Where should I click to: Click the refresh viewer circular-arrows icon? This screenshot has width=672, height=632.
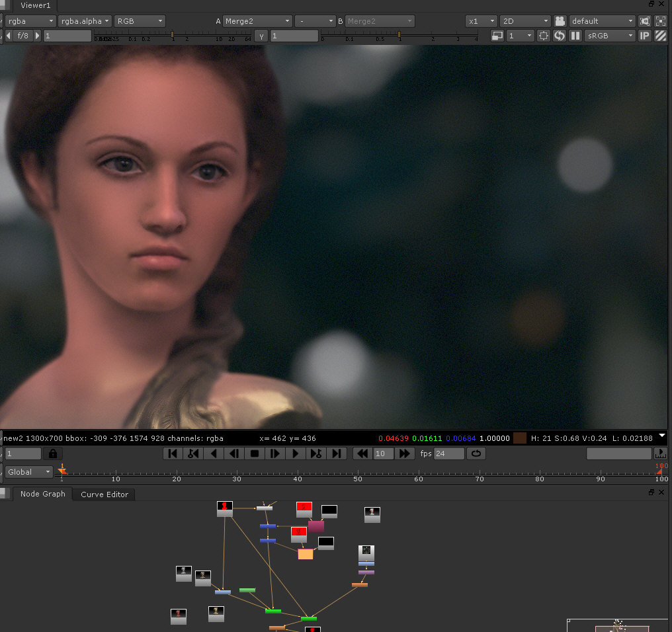(560, 35)
